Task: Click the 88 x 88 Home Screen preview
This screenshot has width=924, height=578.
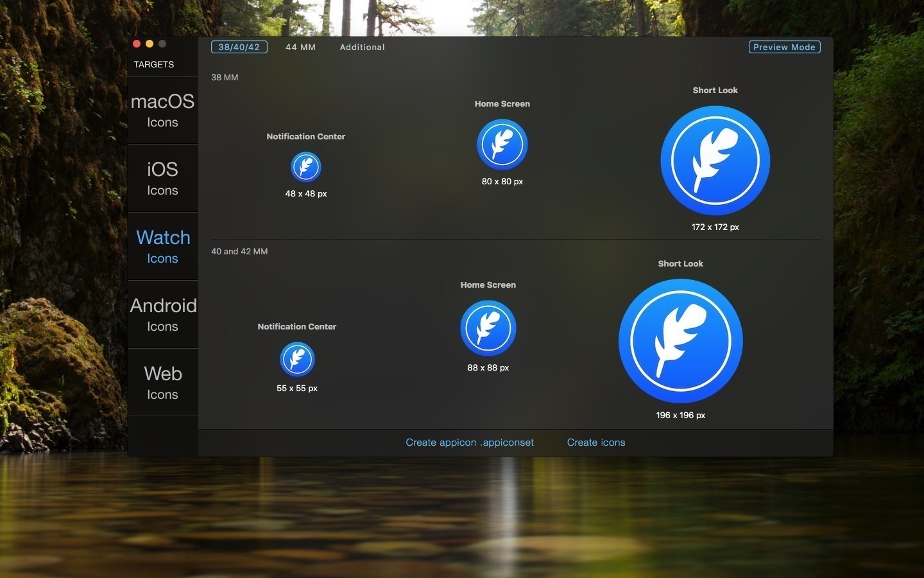Action: point(488,328)
